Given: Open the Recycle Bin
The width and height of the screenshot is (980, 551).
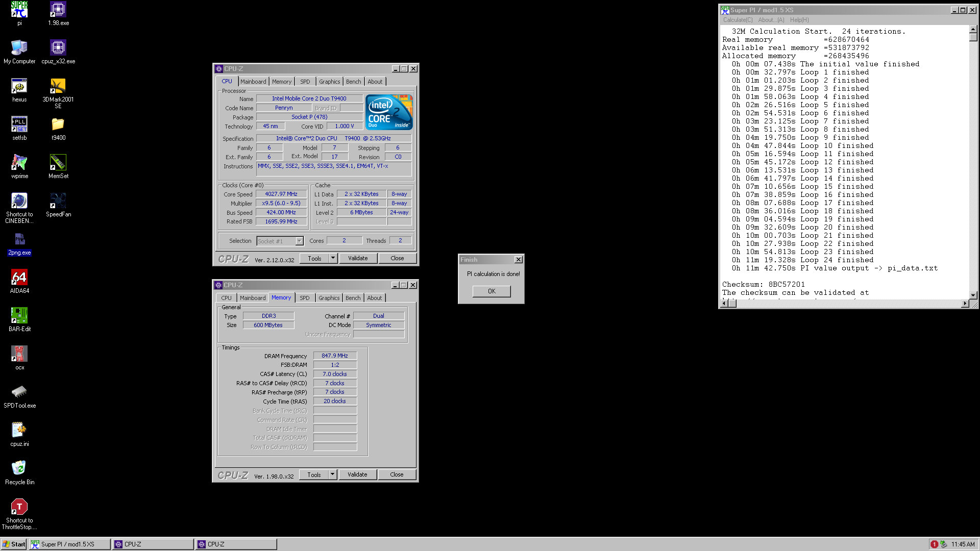Looking at the screenshot, I should [19, 472].
